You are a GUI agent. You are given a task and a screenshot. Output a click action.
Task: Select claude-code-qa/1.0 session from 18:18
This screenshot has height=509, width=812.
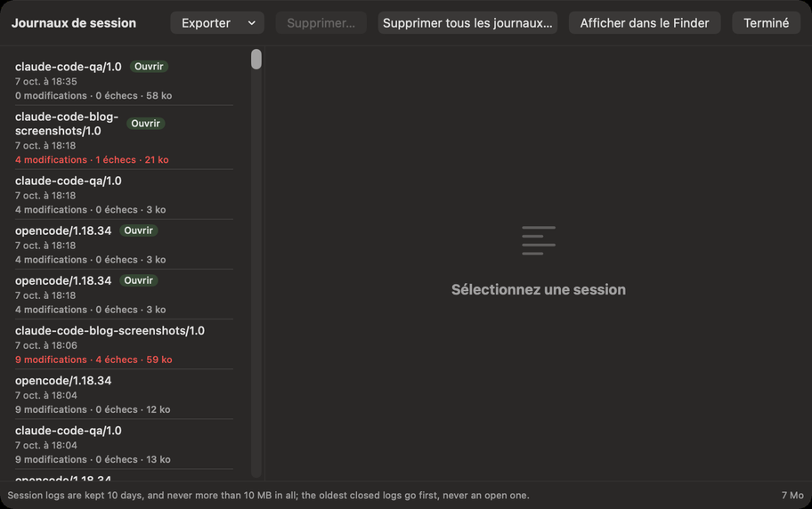click(125, 195)
